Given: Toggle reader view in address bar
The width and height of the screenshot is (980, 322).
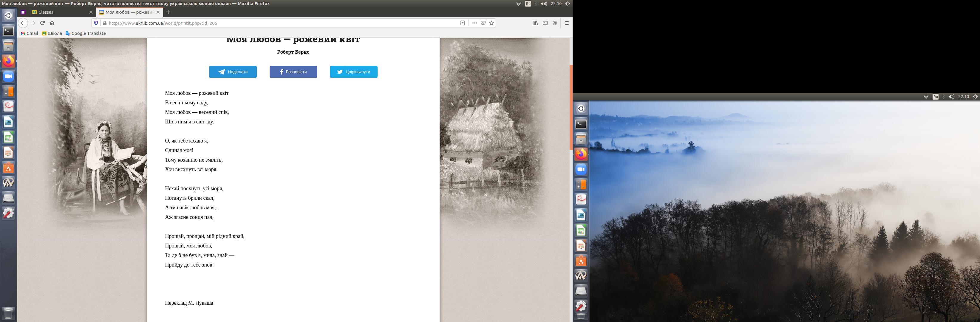Looking at the screenshot, I should point(462,23).
